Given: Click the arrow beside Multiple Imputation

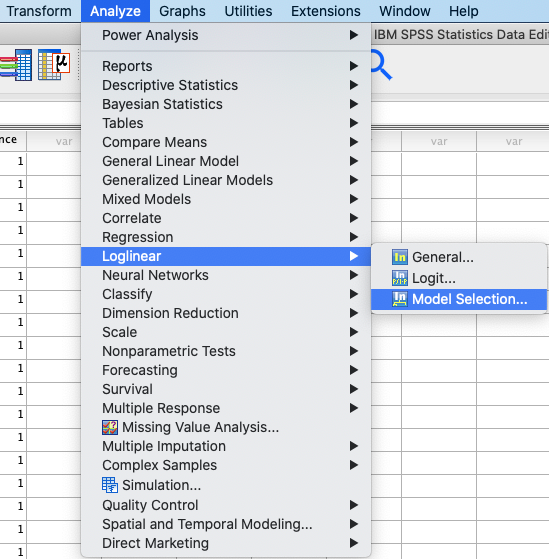Looking at the screenshot, I should coord(354,446).
